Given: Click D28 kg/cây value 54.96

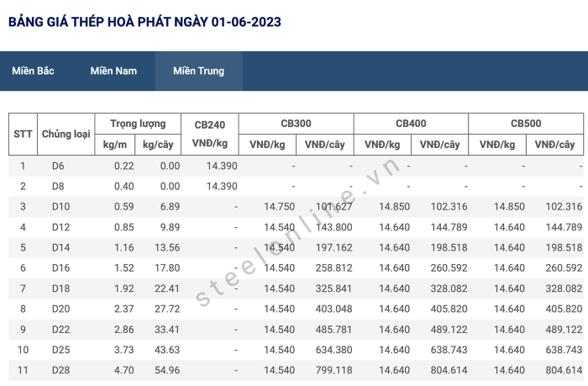Looking at the screenshot, I should click(167, 370).
